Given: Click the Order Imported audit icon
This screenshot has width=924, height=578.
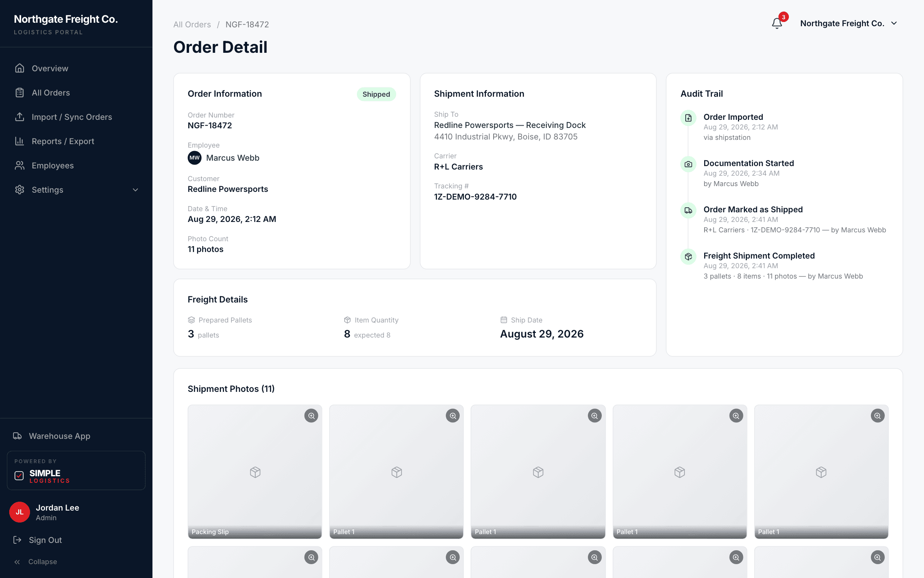Looking at the screenshot, I should [x=688, y=118].
